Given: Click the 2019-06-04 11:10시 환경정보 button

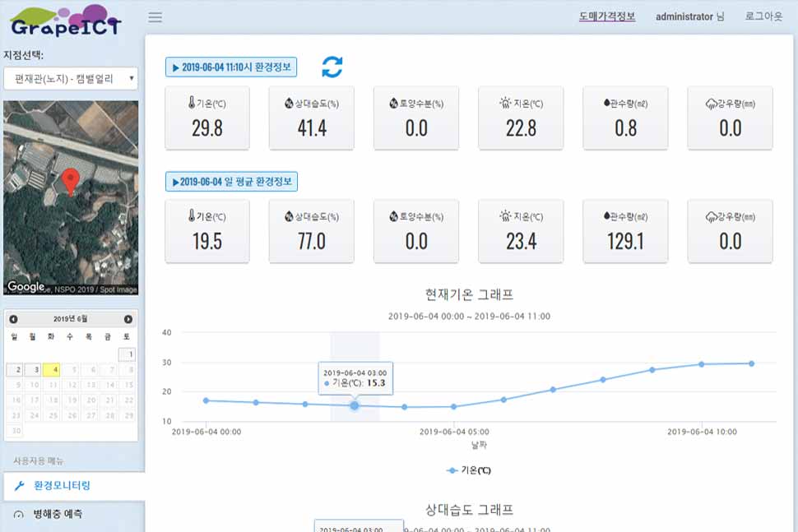Looking at the screenshot, I should click(x=231, y=67).
